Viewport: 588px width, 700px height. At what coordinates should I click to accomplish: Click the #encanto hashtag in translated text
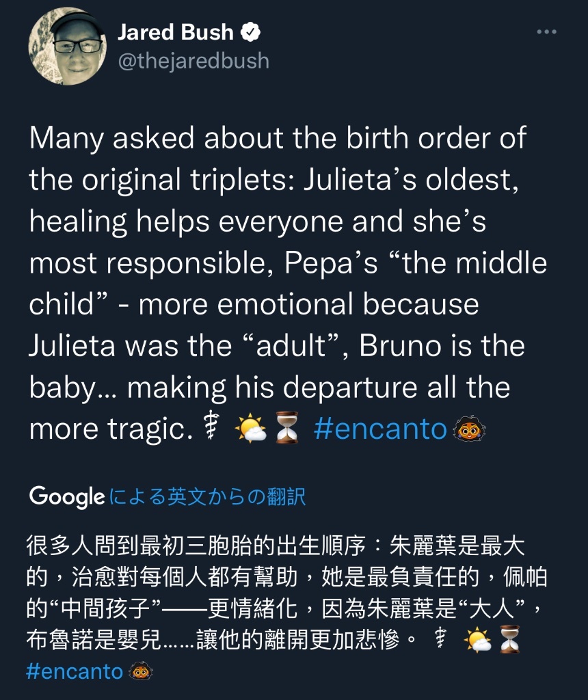coord(75,671)
